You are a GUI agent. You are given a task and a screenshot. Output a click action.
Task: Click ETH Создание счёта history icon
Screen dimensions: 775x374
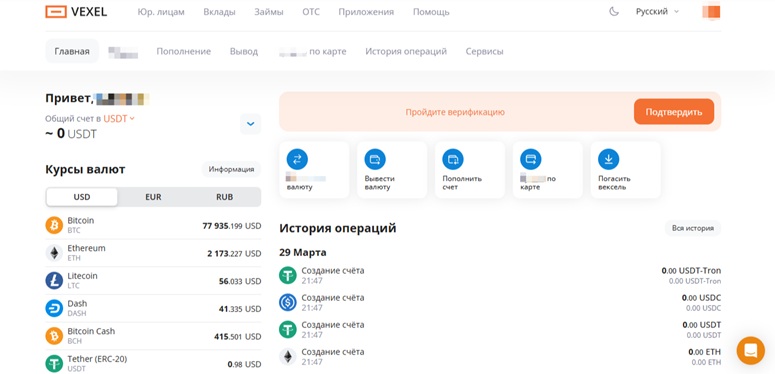pyautogui.click(x=288, y=357)
